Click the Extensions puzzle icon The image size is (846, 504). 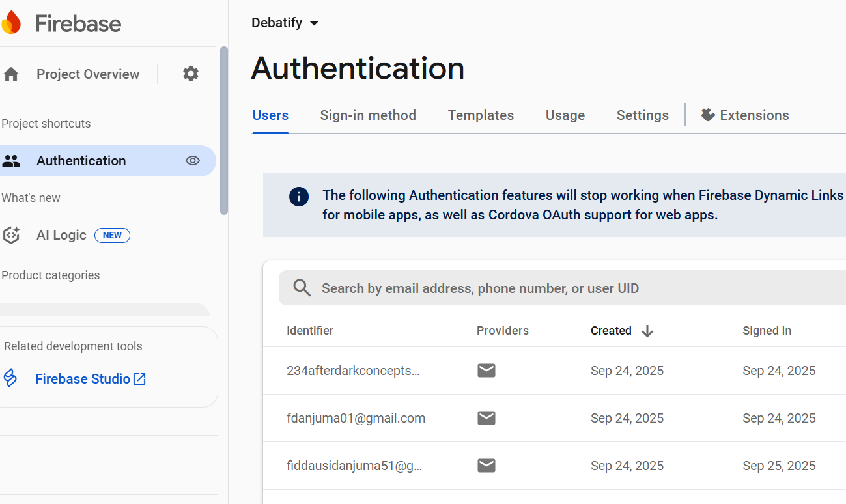pyautogui.click(x=708, y=115)
